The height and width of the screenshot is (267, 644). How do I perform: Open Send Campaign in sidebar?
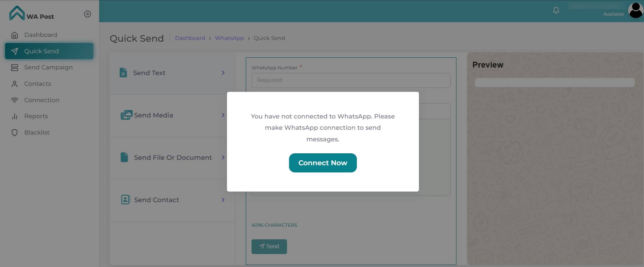click(48, 67)
